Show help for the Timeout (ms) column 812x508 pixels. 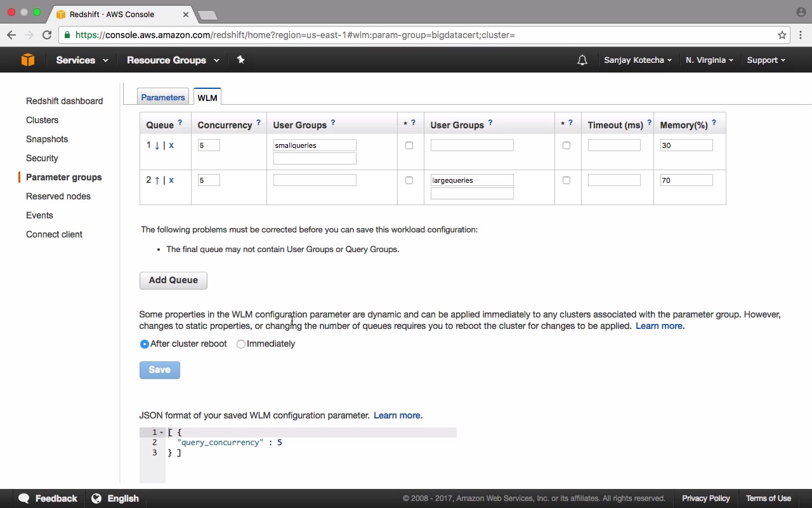[649, 123]
